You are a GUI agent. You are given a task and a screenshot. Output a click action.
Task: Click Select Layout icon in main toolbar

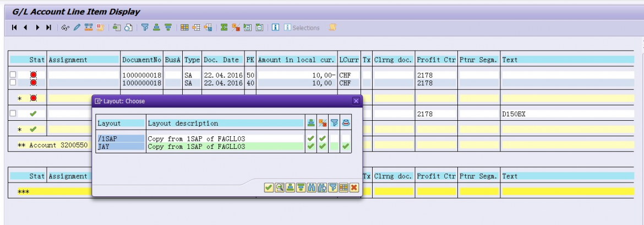pos(197,28)
